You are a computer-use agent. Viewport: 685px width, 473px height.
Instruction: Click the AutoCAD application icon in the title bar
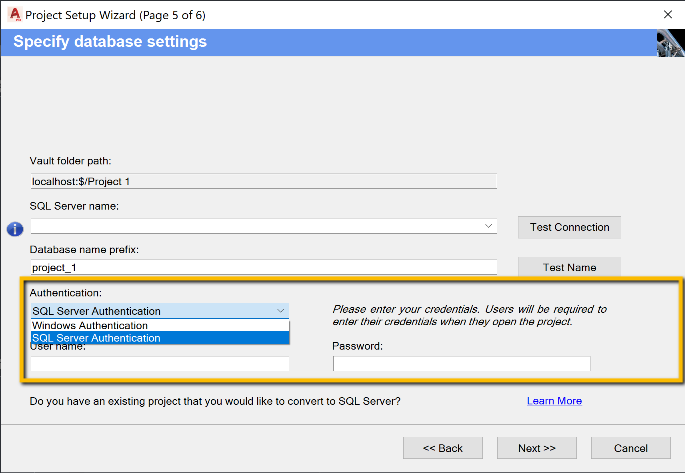(x=15, y=14)
